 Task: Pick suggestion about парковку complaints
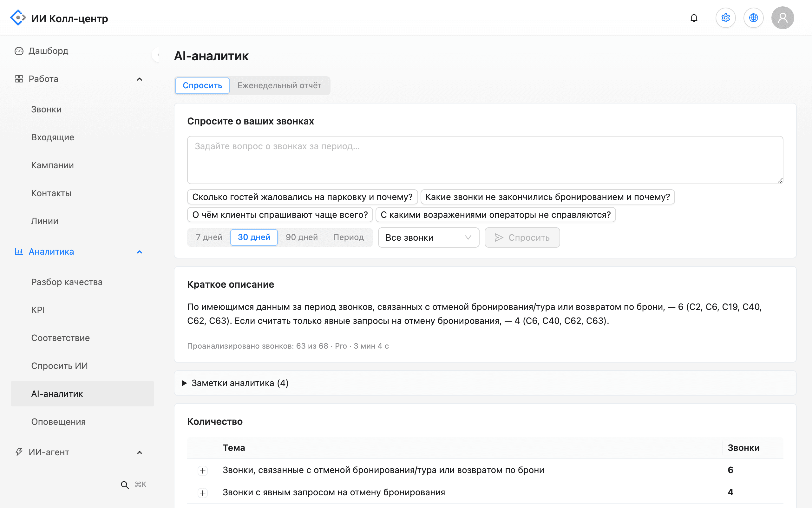tap(302, 197)
